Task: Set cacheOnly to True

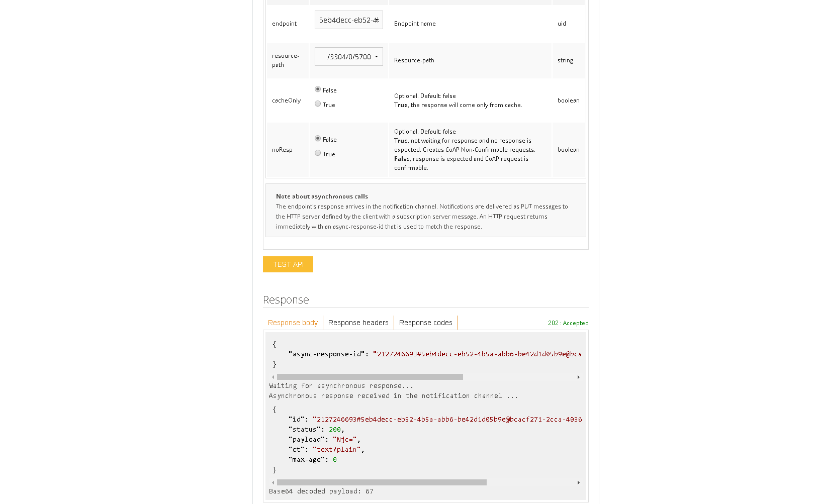Action: (x=318, y=104)
